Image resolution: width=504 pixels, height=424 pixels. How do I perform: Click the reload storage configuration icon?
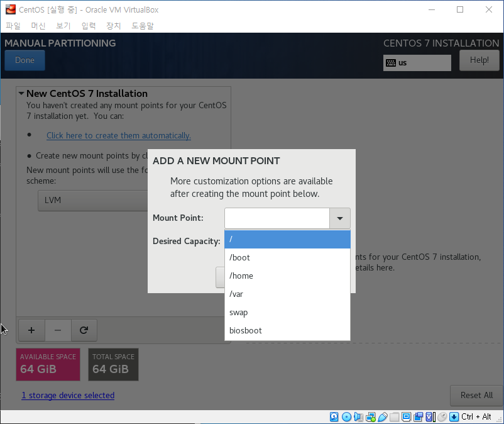(x=84, y=330)
